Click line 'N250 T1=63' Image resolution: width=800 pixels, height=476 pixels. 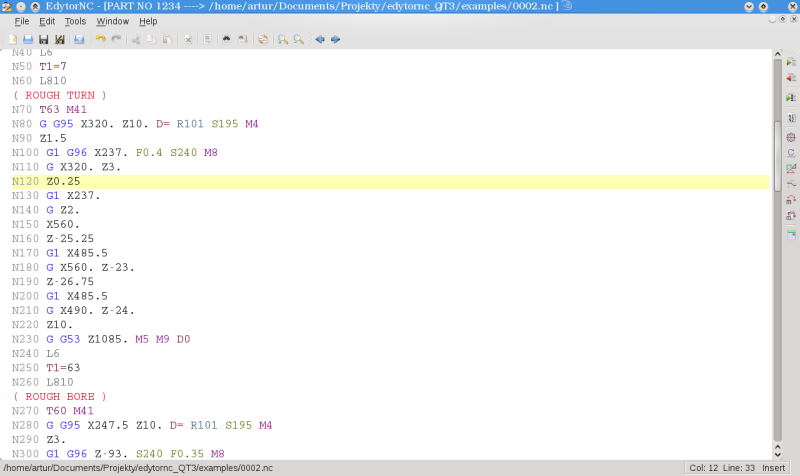click(46, 368)
